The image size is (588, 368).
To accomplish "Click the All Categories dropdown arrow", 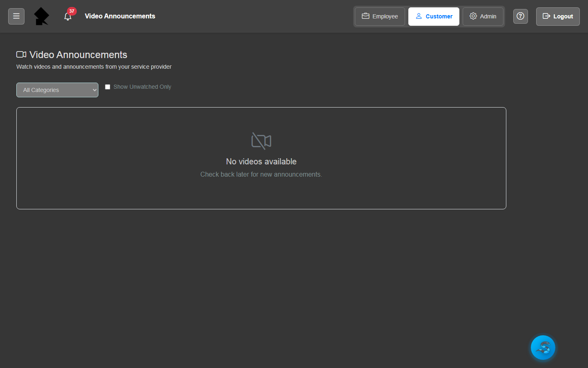I will click(94, 90).
